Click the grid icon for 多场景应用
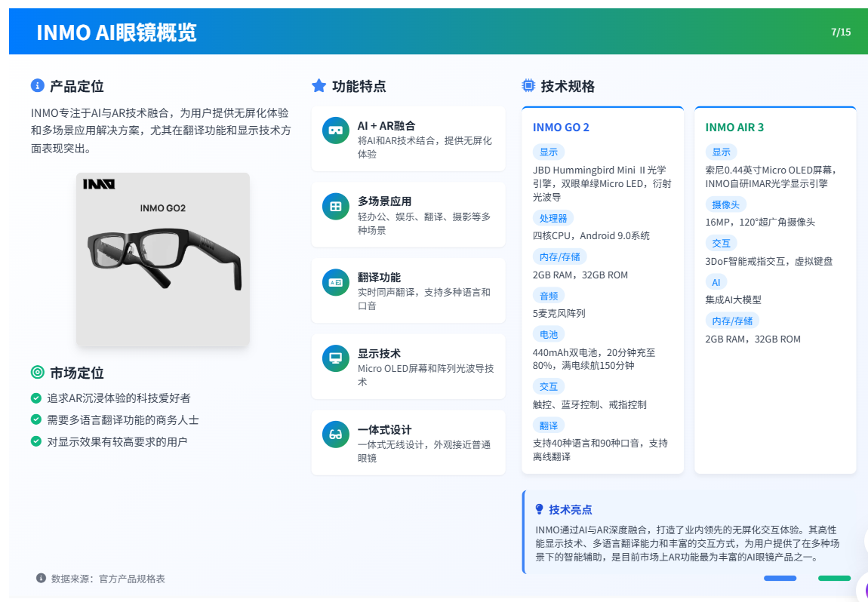Image resolution: width=868 pixels, height=602 pixels. tap(335, 207)
